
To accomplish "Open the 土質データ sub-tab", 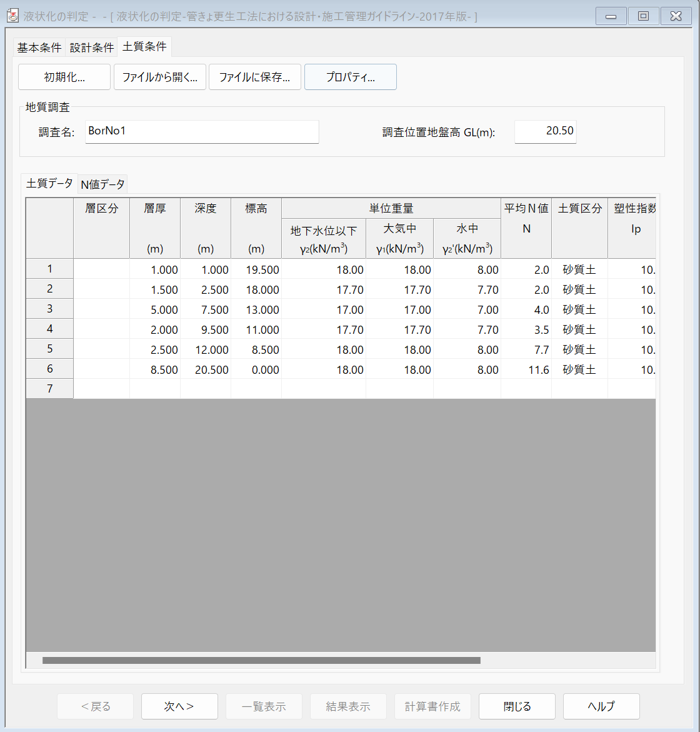I will [x=49, y=183].
